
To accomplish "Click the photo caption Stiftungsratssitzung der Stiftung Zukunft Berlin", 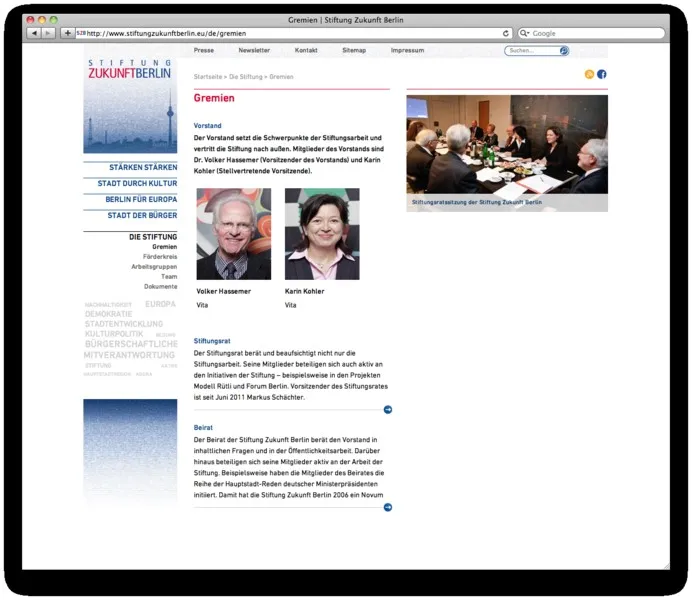I will (x=477, y=202).
